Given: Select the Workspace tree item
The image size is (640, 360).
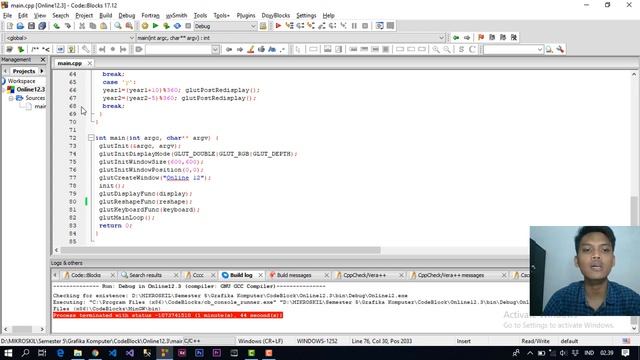Looking at the screenshot, I should (22, 81).
